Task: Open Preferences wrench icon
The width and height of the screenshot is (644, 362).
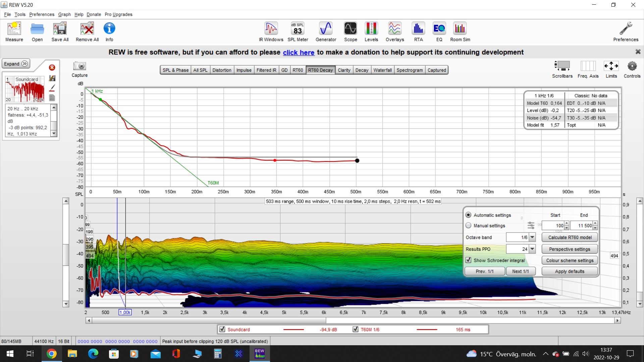Action: 626,32
